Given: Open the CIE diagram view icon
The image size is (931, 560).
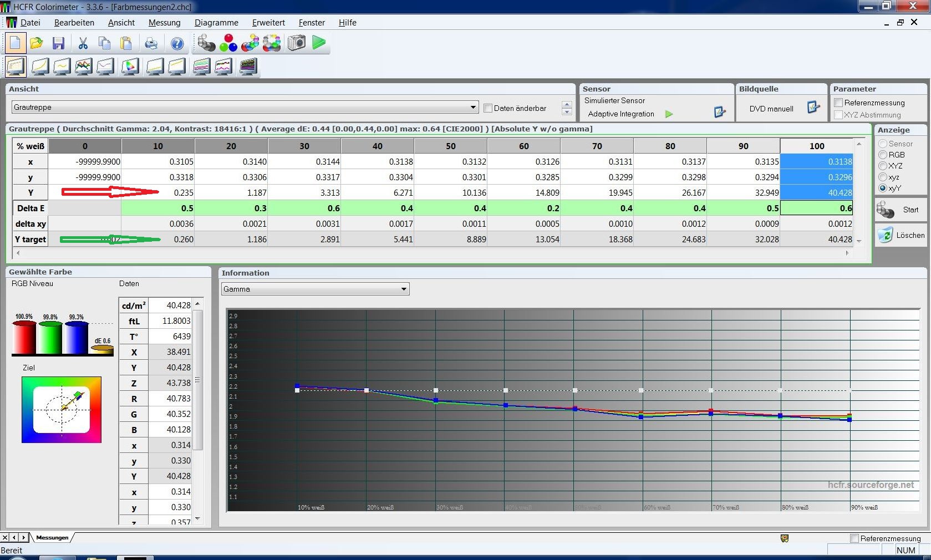Looking at the screenshot, I should 130,67.
